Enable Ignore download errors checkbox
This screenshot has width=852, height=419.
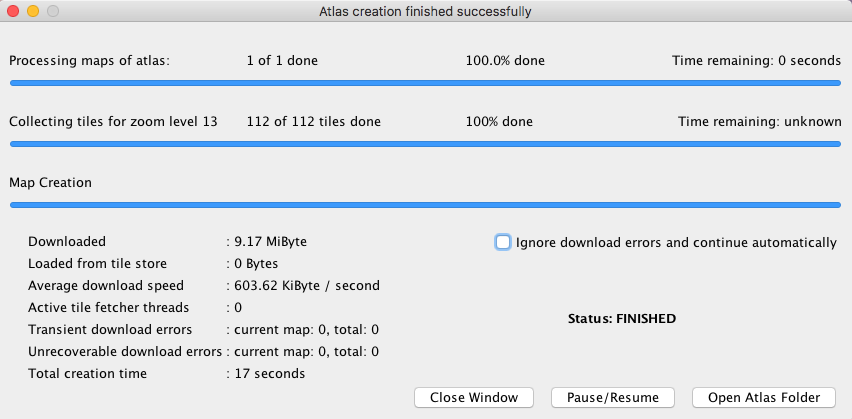(x=503, y=242)
